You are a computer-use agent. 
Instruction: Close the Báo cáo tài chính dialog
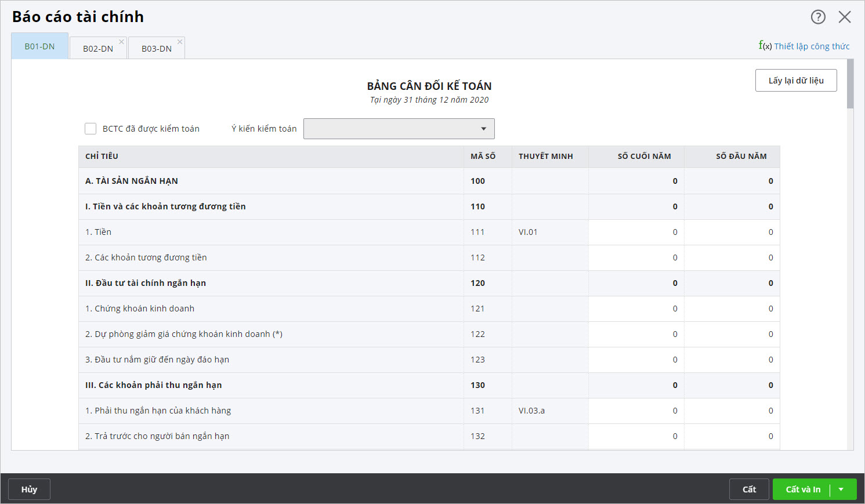845,17
